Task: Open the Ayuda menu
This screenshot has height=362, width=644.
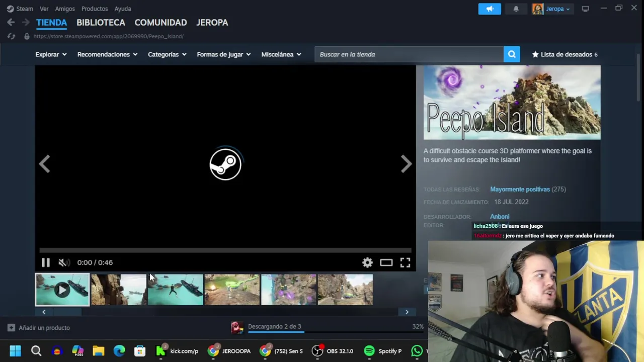Action: 123,9
